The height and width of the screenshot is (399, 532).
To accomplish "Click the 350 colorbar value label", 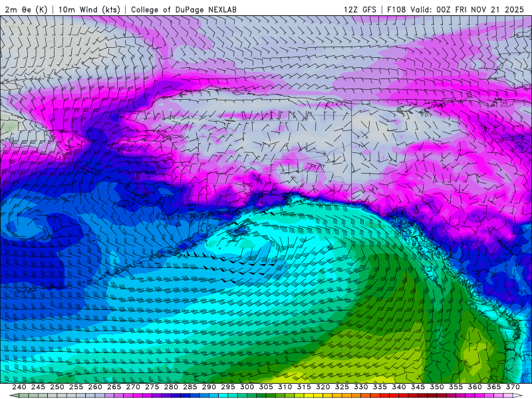I will click(x=437, y=387).
